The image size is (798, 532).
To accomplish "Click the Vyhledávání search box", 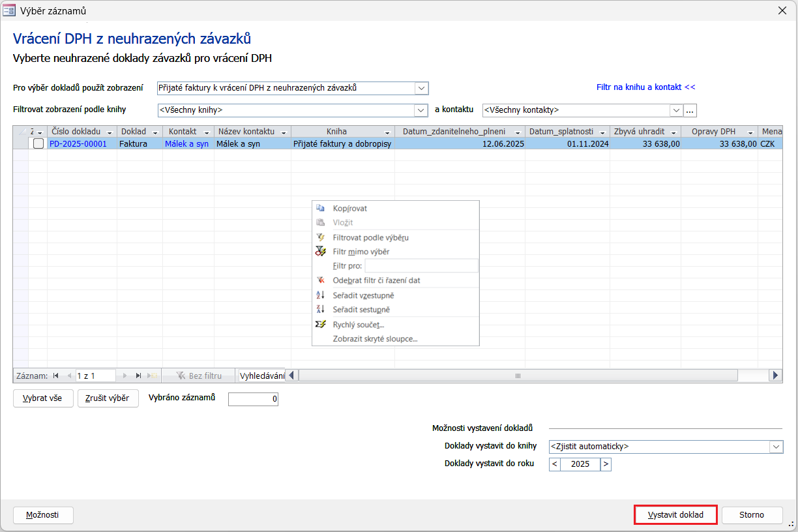I will (x=261, y=376).
